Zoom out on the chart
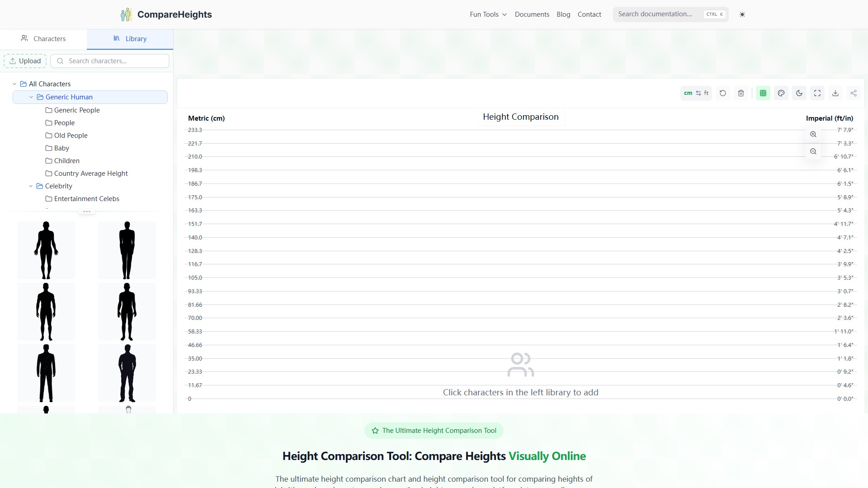Image resolution: width=868 pixels, height=488 pixels. pos(813,151)
